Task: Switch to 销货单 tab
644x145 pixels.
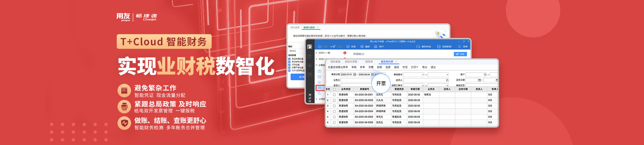Action: pos(369,62)
